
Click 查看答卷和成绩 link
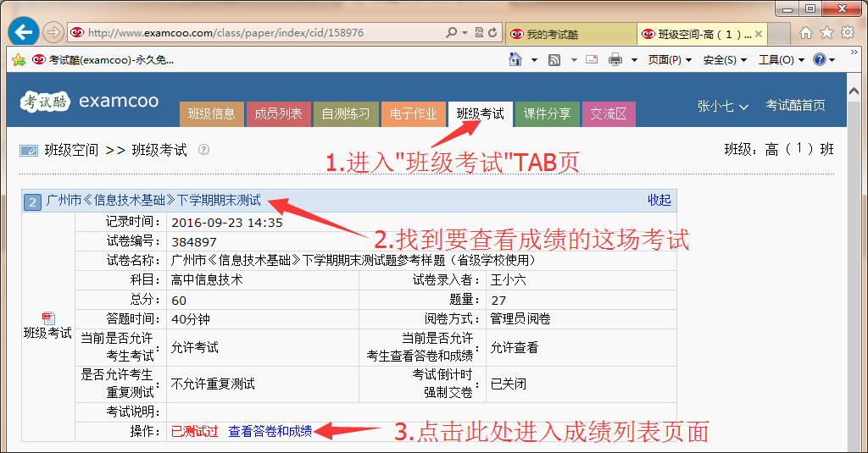pyautogui.click(x=270, y=431)
